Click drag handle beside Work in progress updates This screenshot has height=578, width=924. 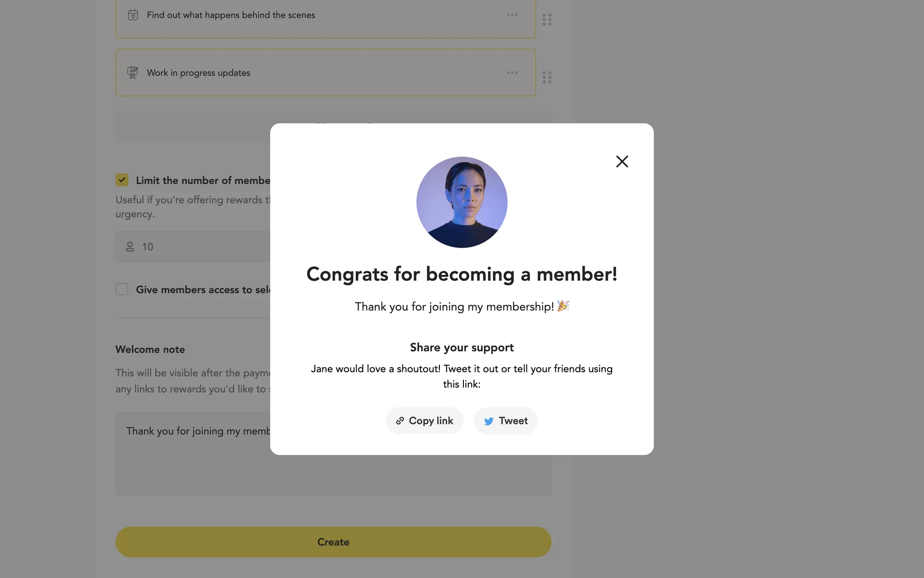[547, 78]
